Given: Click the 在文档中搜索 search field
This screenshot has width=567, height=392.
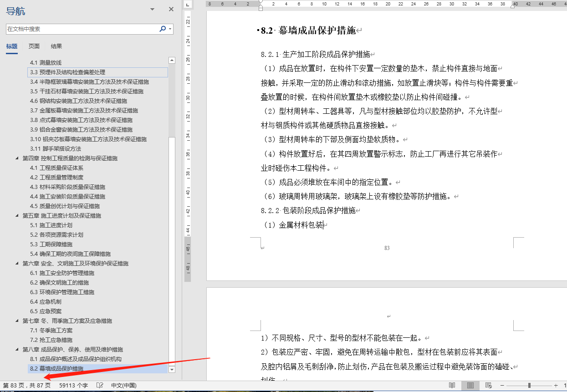Looking at the screenshot, I should coord(82,29).
